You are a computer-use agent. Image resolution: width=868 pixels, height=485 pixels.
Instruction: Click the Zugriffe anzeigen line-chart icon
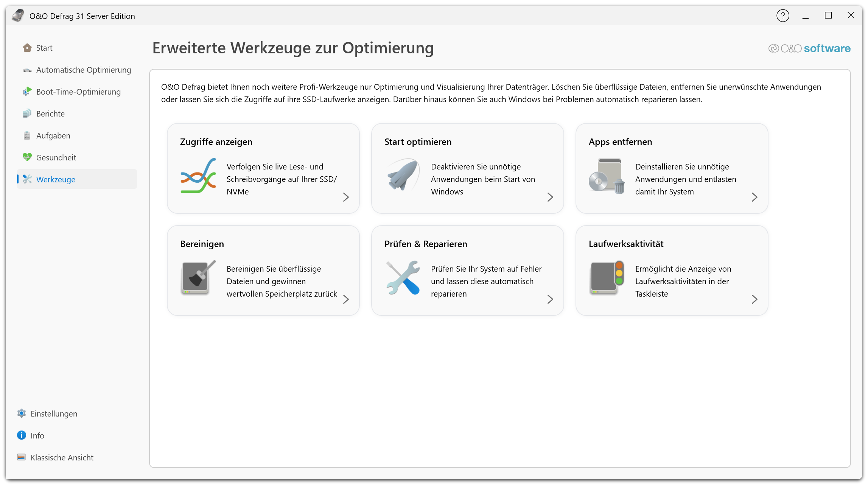[198, 176]
